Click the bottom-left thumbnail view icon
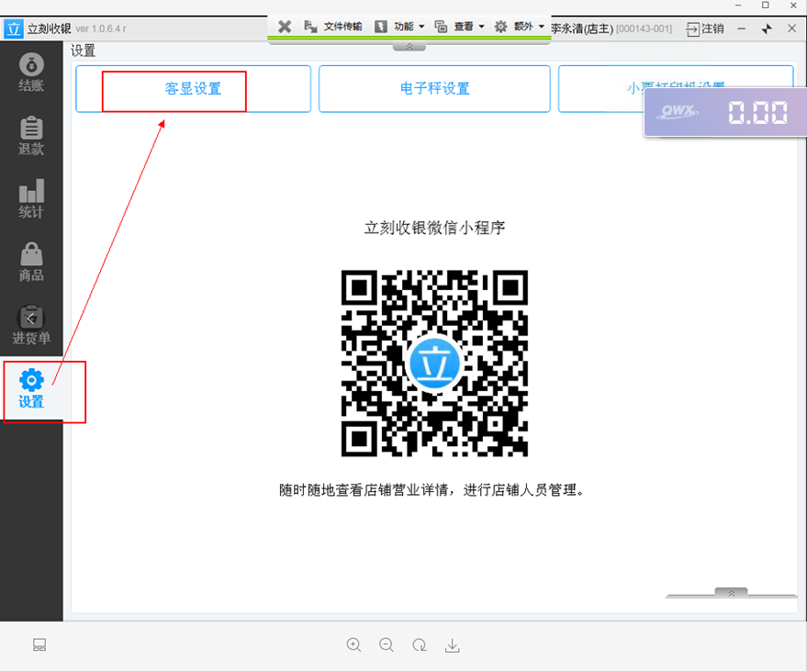The height and width of the screenshot is (672, 807). [x=39, y=644]
